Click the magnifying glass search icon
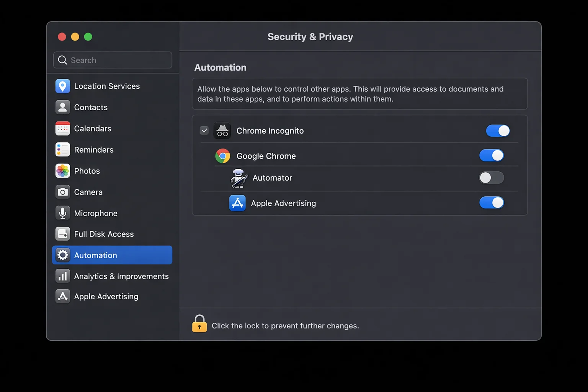This screenshot has height=392, width=588. (62, 60)
